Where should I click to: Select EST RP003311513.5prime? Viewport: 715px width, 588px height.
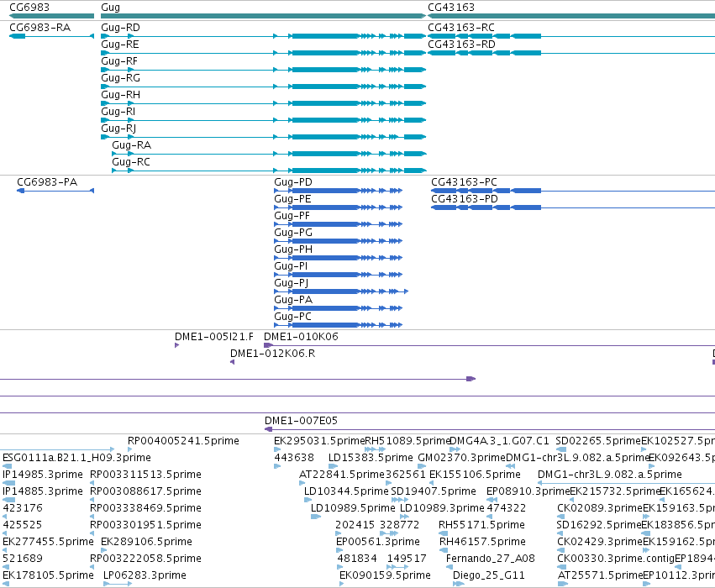[x=145, y=475]
